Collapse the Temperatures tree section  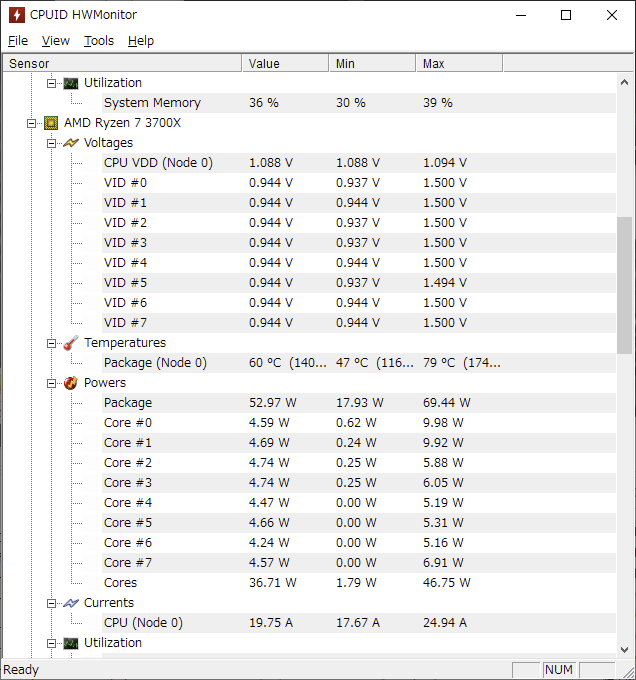[51, 343]
